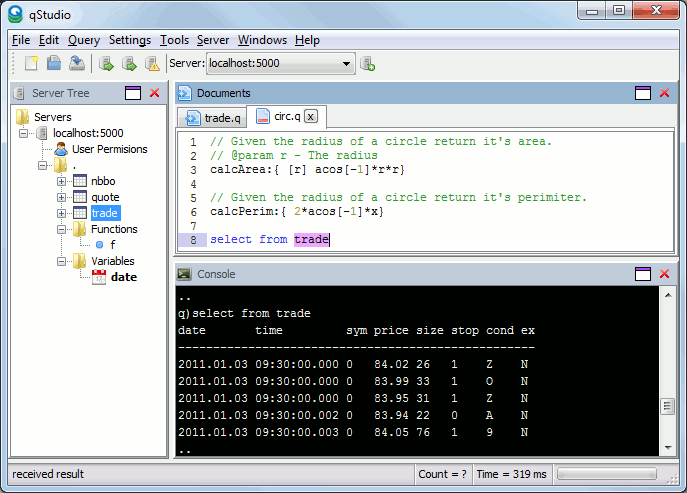Click the Save File toolbar icon
Screen dimensions: 687x493
tap(77, 64)
